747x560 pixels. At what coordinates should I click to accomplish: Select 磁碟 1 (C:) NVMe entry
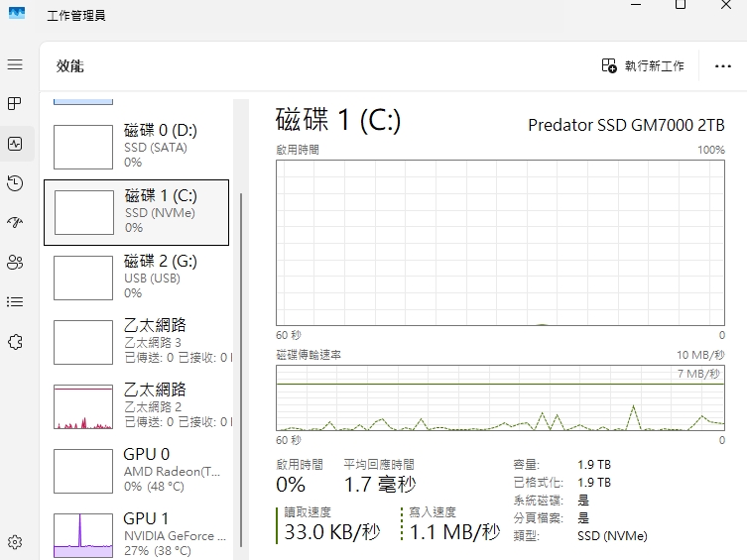pyautogui.click(x=137, y=212)
